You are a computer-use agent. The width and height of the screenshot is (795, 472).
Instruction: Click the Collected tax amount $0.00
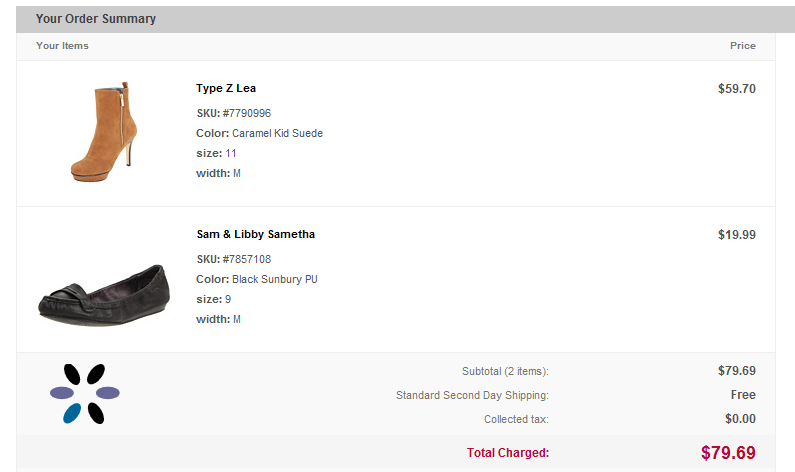point(740,419)
